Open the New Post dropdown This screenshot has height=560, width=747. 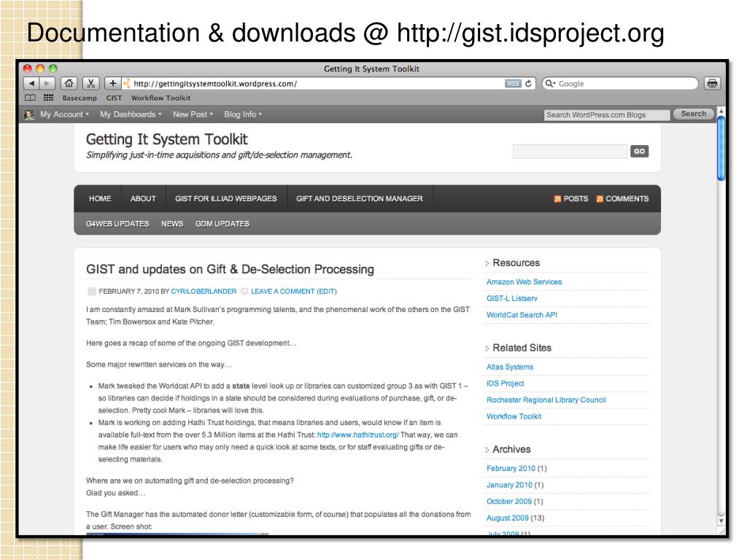193,114
